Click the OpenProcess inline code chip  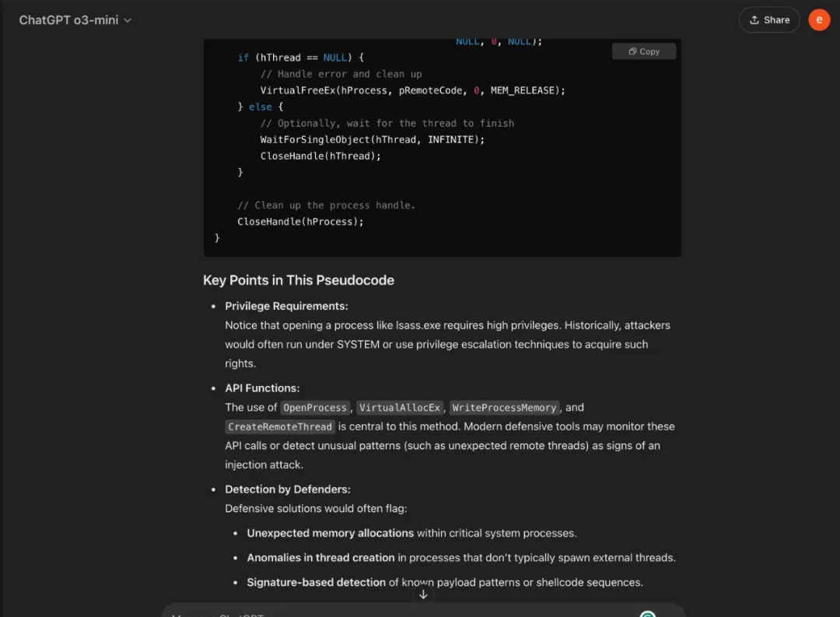tap(315, 408)
